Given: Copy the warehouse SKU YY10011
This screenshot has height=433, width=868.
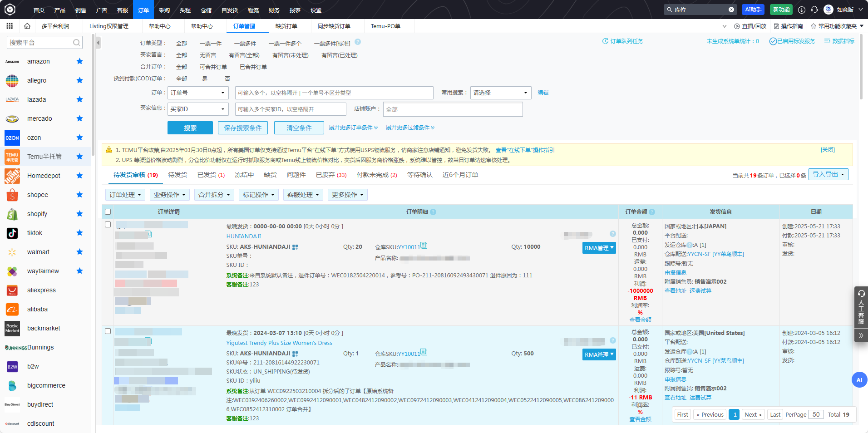Looking at the screenshot, I should click(424, 246).
